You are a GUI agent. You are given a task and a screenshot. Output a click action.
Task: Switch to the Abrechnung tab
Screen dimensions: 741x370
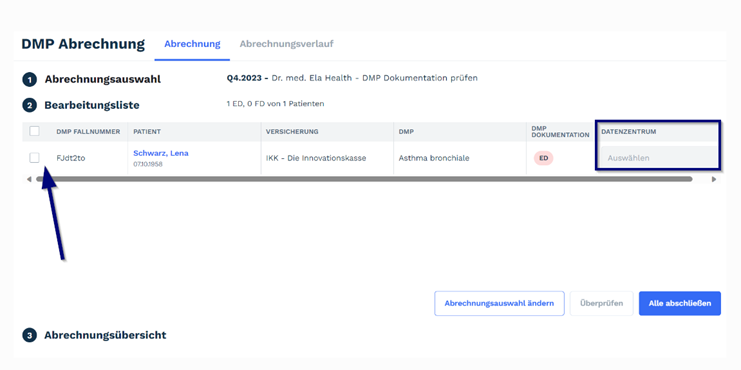(192, 44)
